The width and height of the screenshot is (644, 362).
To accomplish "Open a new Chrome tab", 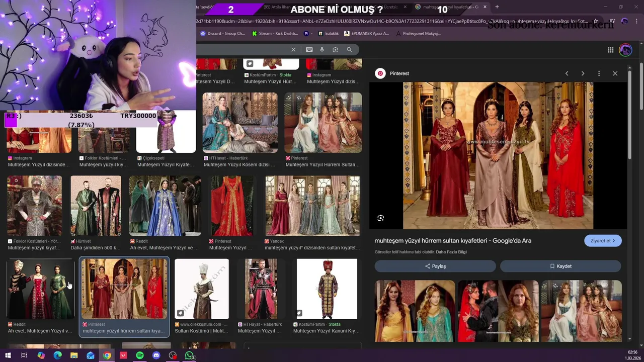I will click(497, 7).
